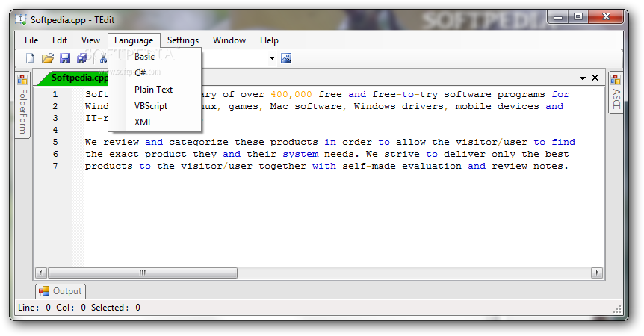This screenshot has width=644, height=336.
Task: Close the Softpedia.cpp document tab
Action: (595, 78)
